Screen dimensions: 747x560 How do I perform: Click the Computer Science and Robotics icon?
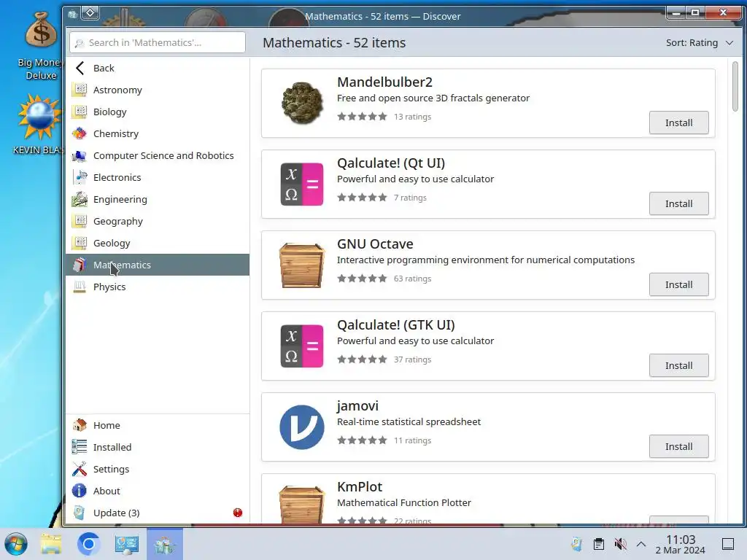(80, 155)
